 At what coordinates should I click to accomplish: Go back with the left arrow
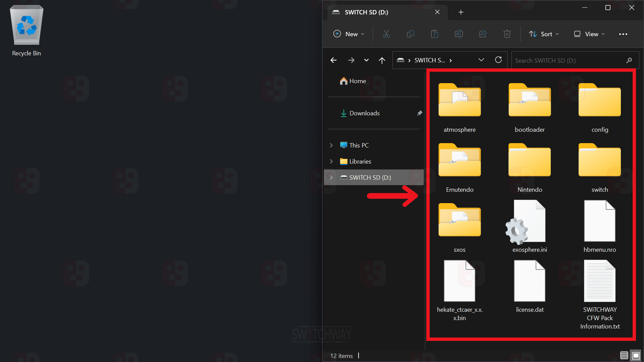click(x=333, y=60)
